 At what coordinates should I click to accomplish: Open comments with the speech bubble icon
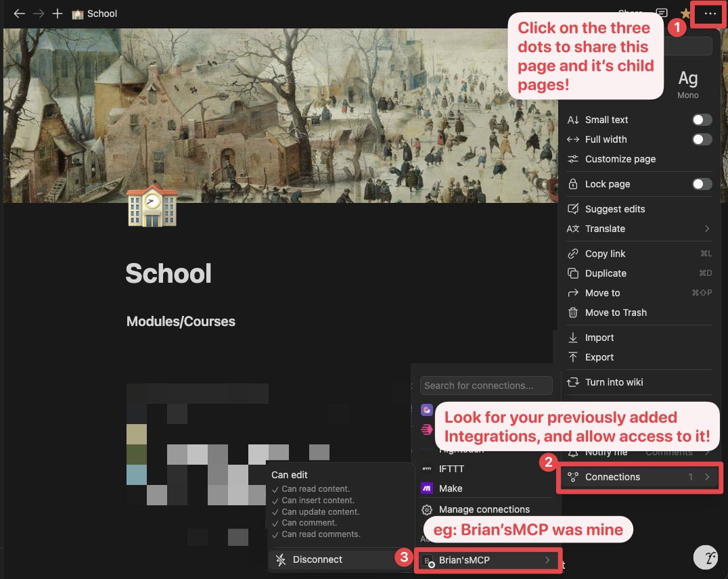pos(661,14)
